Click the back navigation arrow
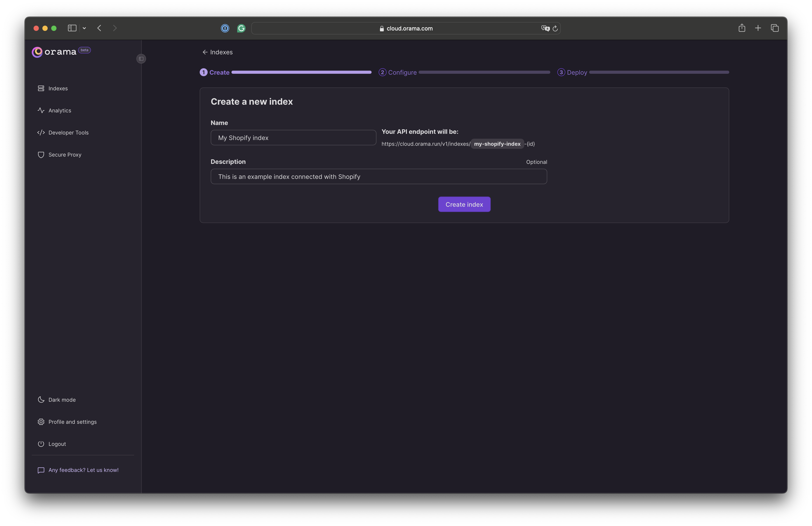The width and height of the screenshot is (812, 526). point(99,27)
